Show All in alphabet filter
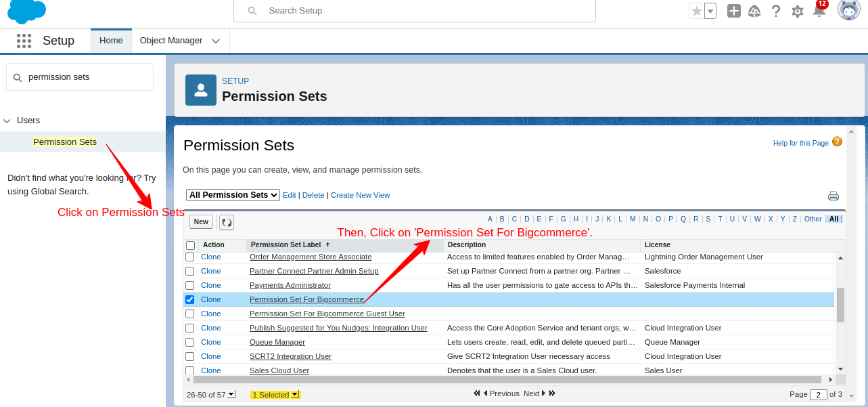 coord(833,219)
